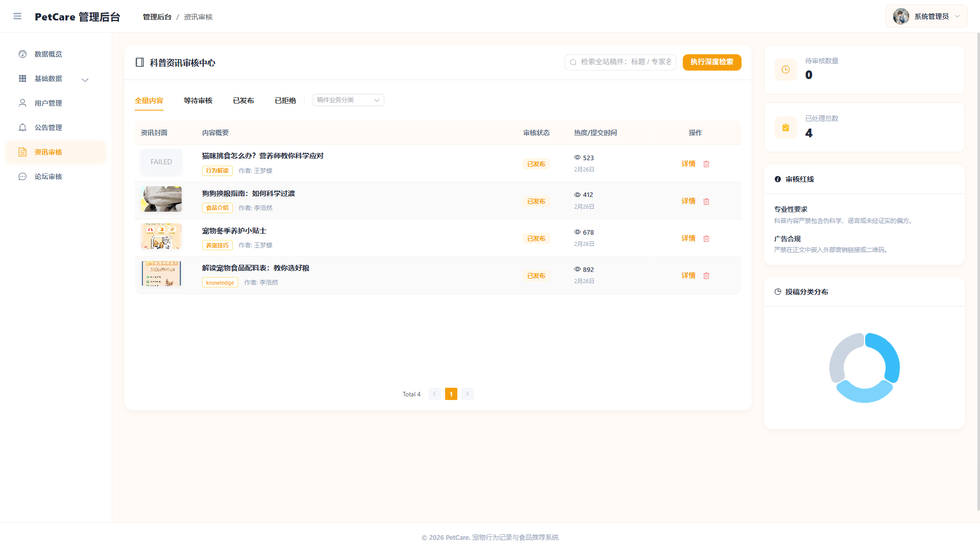Switch to the 已拒绝 tab
Viewport: 980px width, 551px height.
click(x=285, y=101)
